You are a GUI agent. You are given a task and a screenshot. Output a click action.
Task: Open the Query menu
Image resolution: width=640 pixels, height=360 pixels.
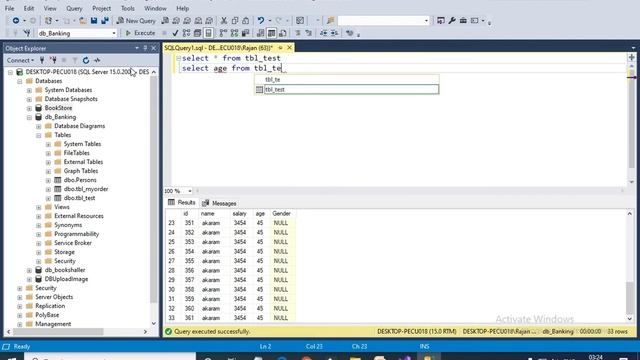click(x=74, y=8)
